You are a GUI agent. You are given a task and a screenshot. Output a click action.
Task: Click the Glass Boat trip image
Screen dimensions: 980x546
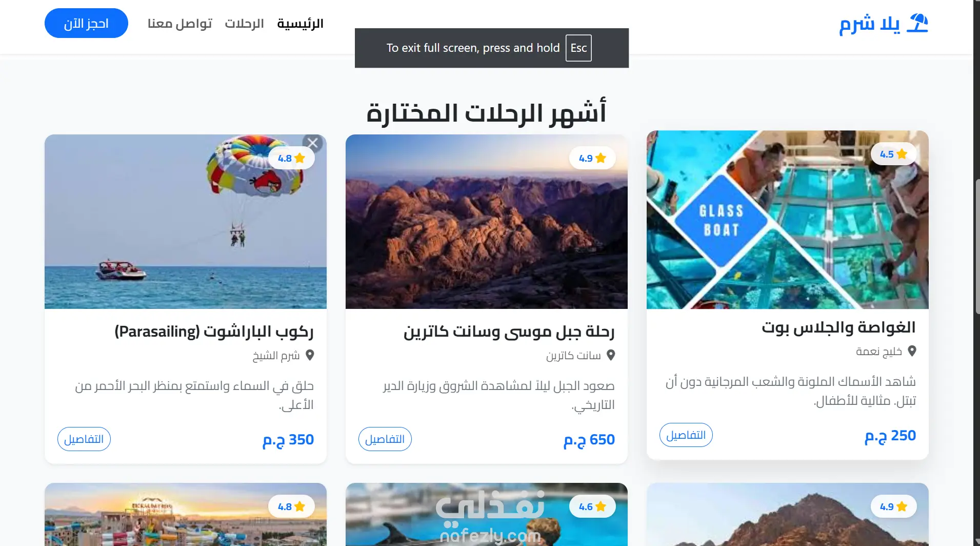(787, 220)
